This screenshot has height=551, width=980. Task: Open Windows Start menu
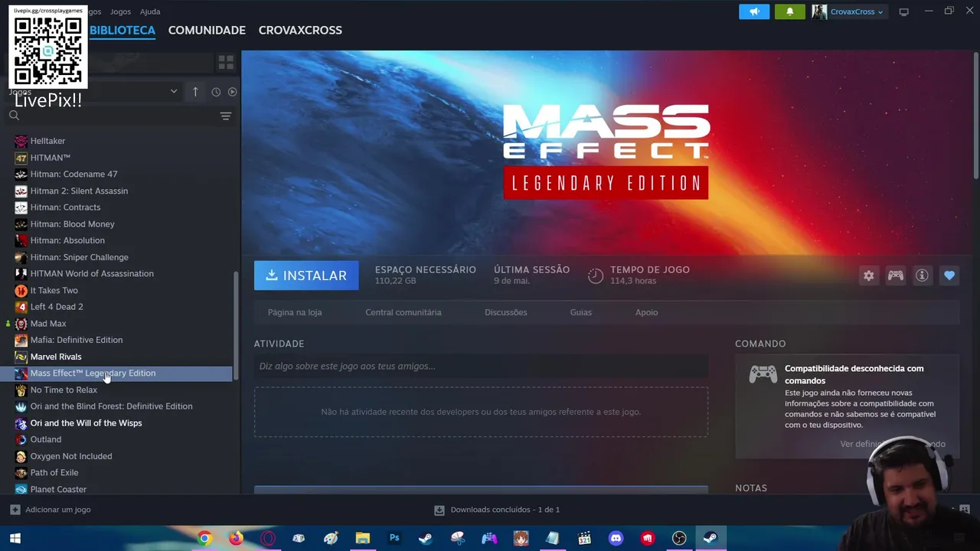15,539
